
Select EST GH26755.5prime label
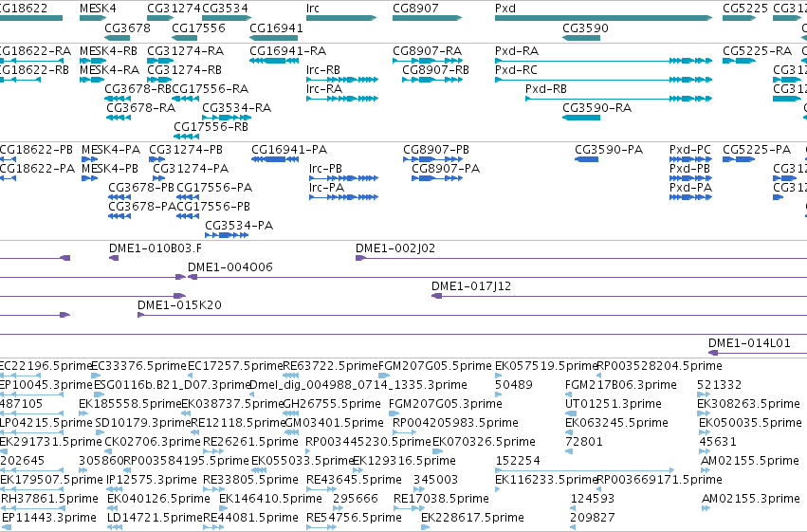[332, 404]
